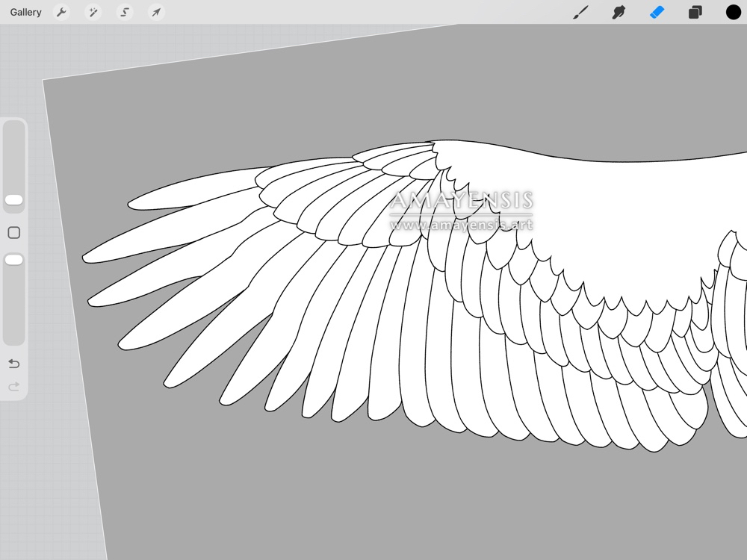The width and height of the screenshot is (747, 560).
Task: Tap the blue Eraser tool
Action: tap(657, 13)
